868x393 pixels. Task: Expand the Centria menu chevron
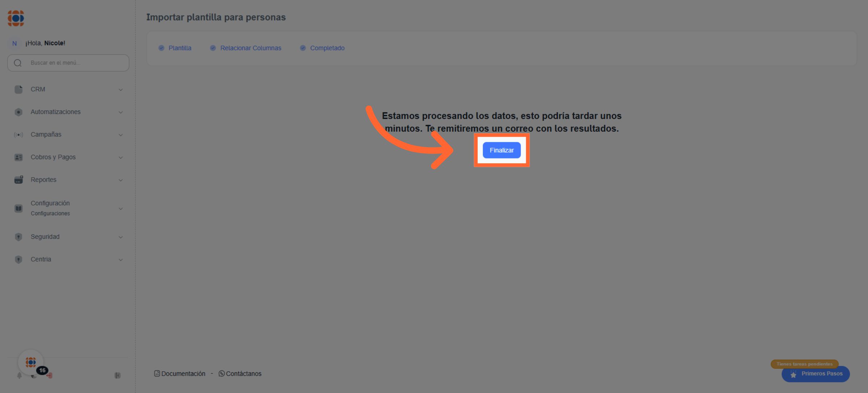121,259
